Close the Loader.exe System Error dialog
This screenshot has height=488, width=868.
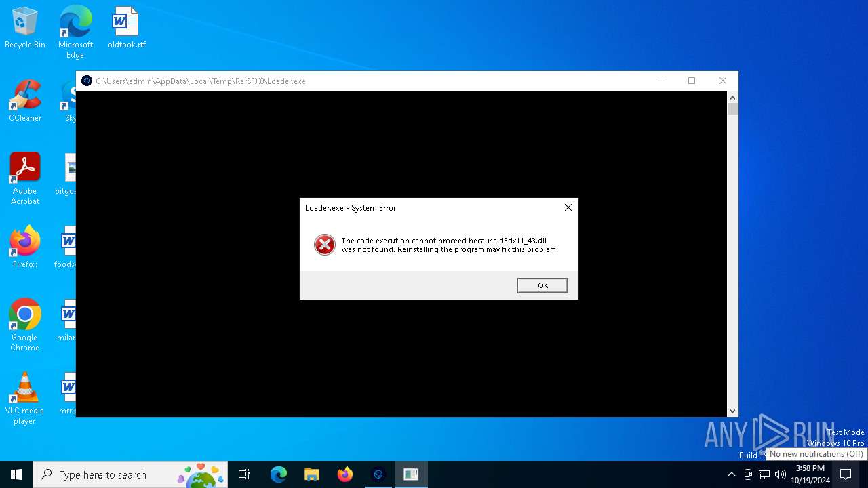(x=568, y=207)
